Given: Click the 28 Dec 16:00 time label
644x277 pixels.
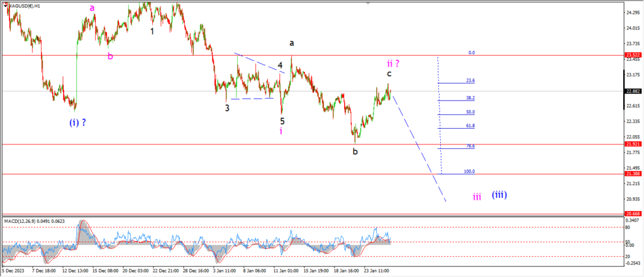Looking at the screenshot, I should click(x=197, y=271).
